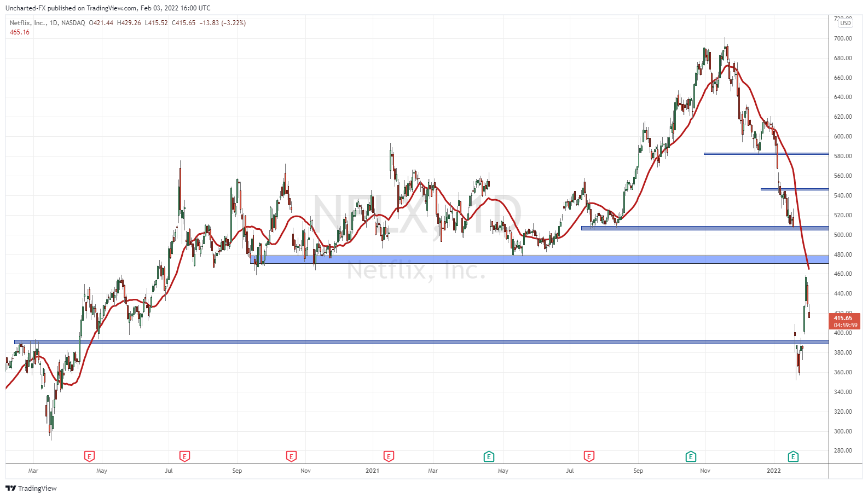Click the 'Netflix, Inc., 1D, NASDAQ' symbol title
The width and height of the screenshot is (868, 498).
click(47, 23)
